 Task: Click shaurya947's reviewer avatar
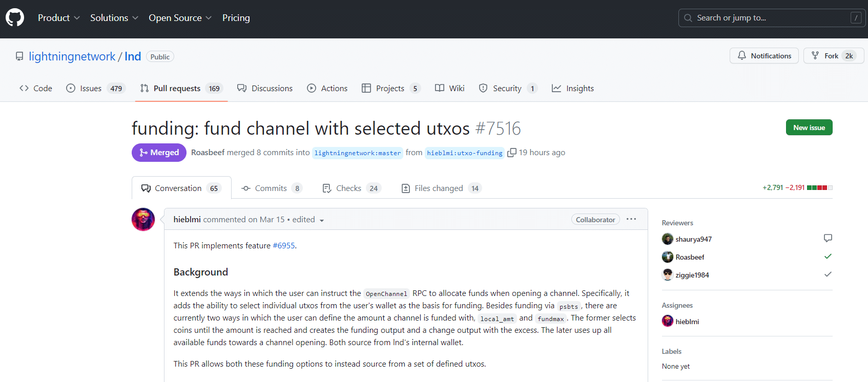pyautogui.click(x=668, y=239)
